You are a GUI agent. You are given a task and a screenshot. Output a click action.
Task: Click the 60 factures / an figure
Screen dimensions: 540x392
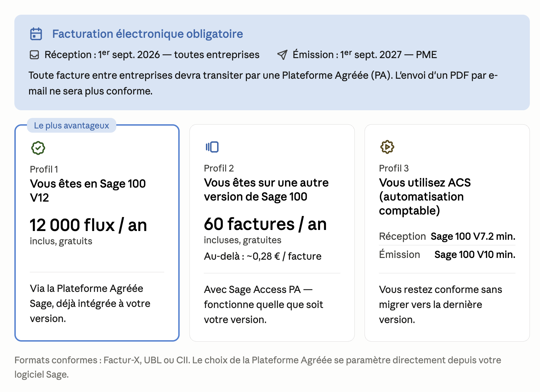(265, 224)
